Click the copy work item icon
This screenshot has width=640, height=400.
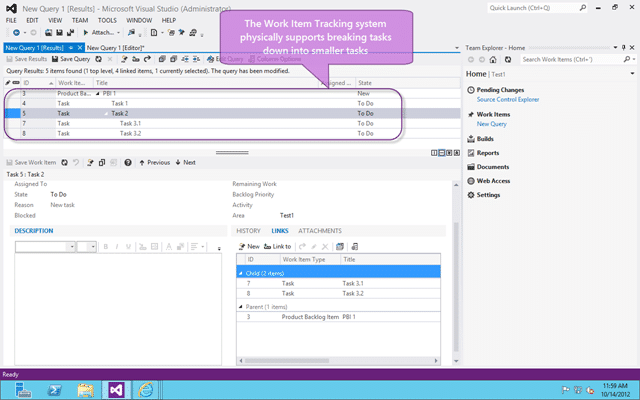[x=102, y=162]
